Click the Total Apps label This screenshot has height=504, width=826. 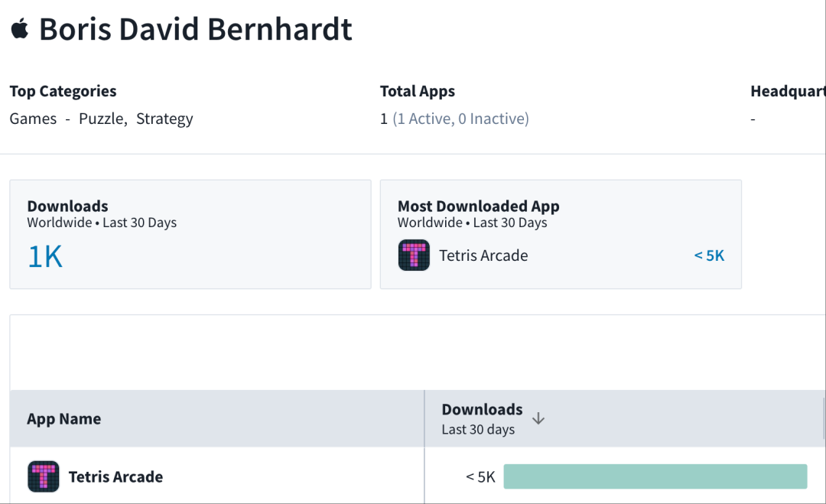tap(418, 91)
